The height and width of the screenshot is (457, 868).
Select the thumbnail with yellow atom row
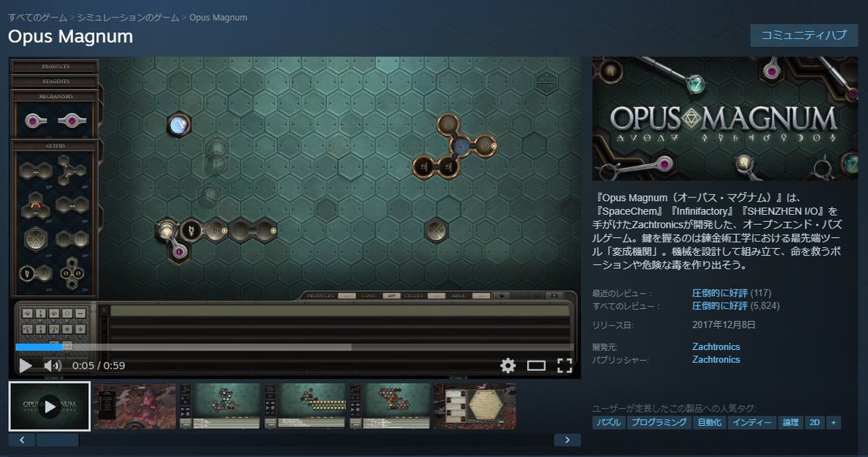pyautogui.click(x=305, y=406)
